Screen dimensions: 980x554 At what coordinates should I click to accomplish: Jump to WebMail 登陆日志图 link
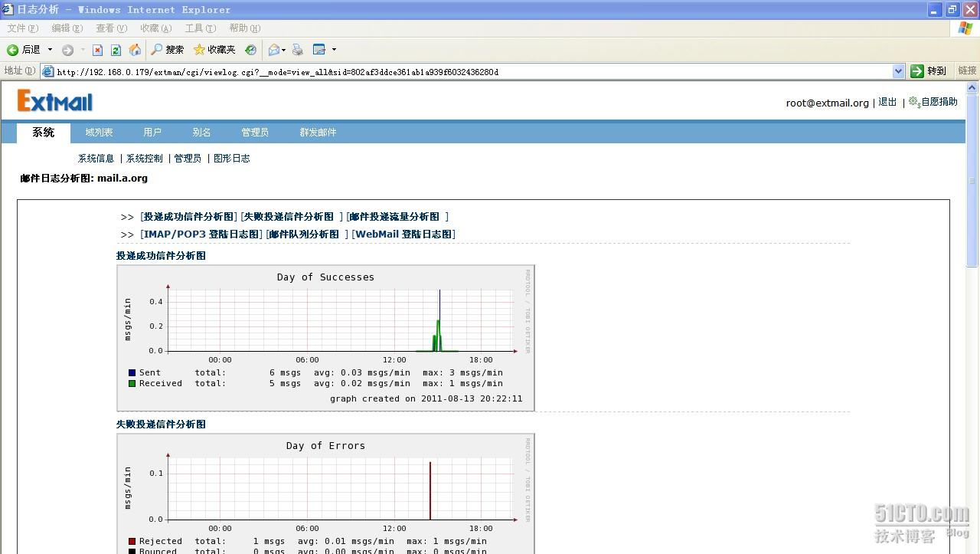pyautogui.click(x=403, y=234)
